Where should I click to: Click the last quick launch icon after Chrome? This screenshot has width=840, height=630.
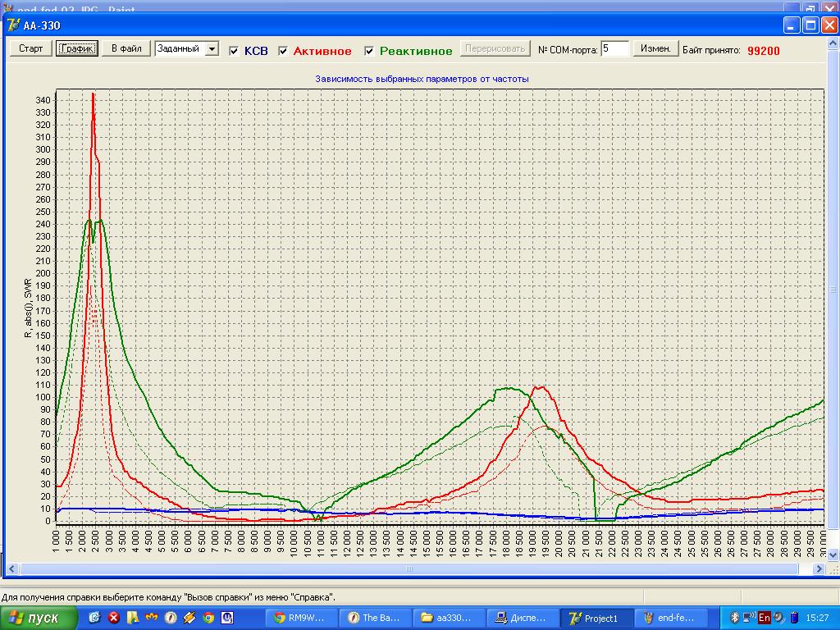point(227,618)
